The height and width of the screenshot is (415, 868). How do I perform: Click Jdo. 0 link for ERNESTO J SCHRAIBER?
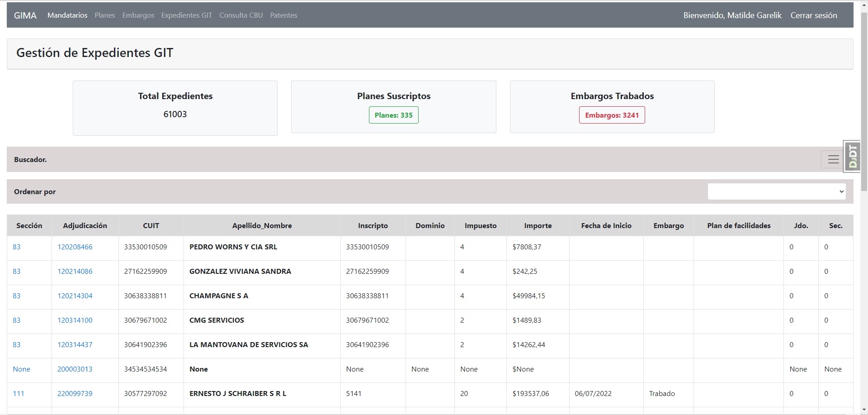point(792,394)
